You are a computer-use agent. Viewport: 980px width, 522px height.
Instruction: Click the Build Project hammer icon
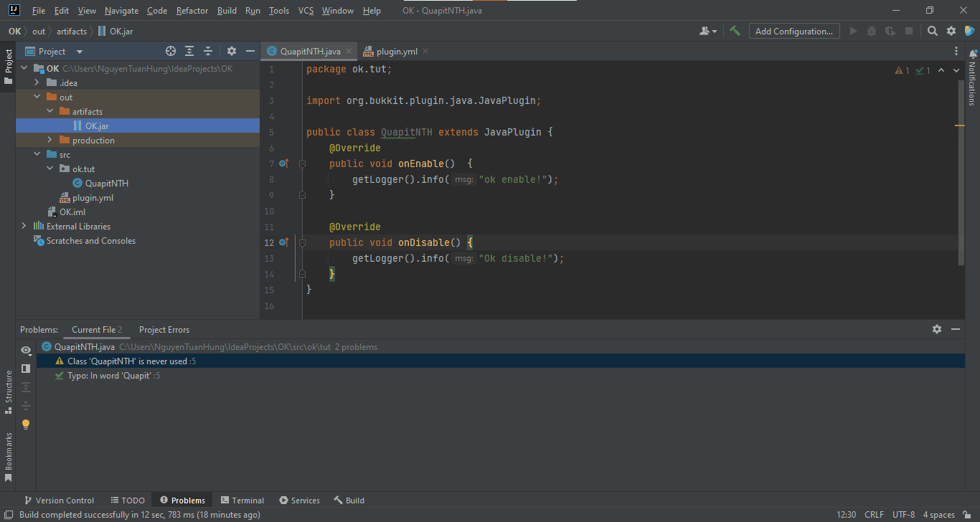tap(735, 31)
